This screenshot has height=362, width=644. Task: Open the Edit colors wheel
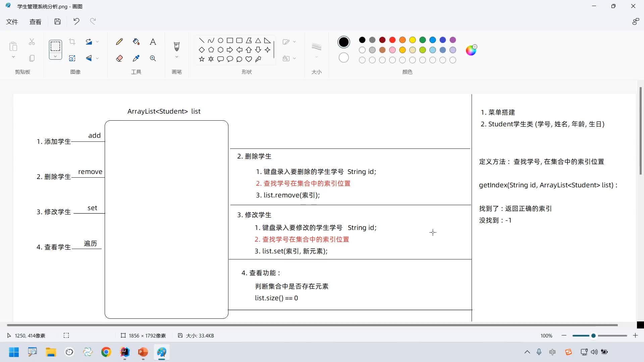pyautogui.click(x=471, y=50)
